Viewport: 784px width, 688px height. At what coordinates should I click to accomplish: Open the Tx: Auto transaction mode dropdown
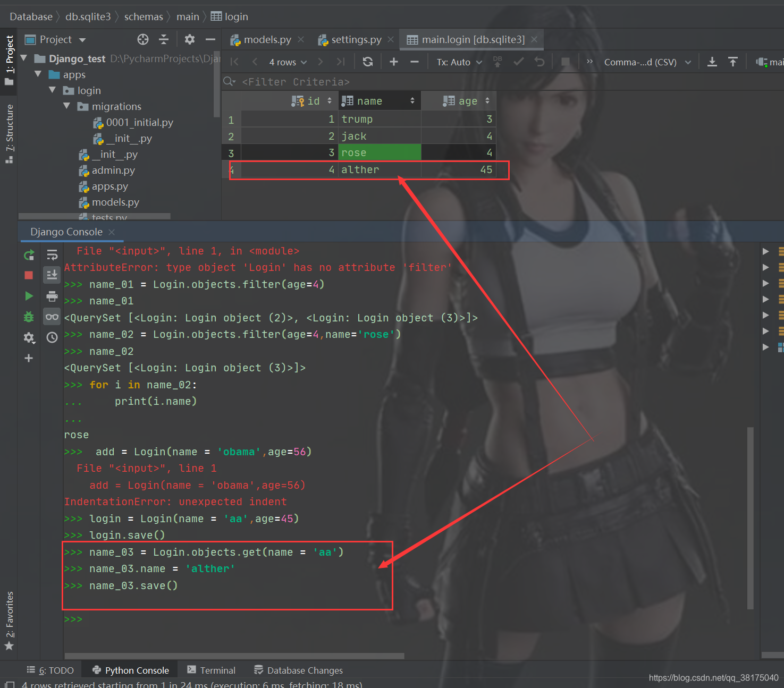point(459,62)
